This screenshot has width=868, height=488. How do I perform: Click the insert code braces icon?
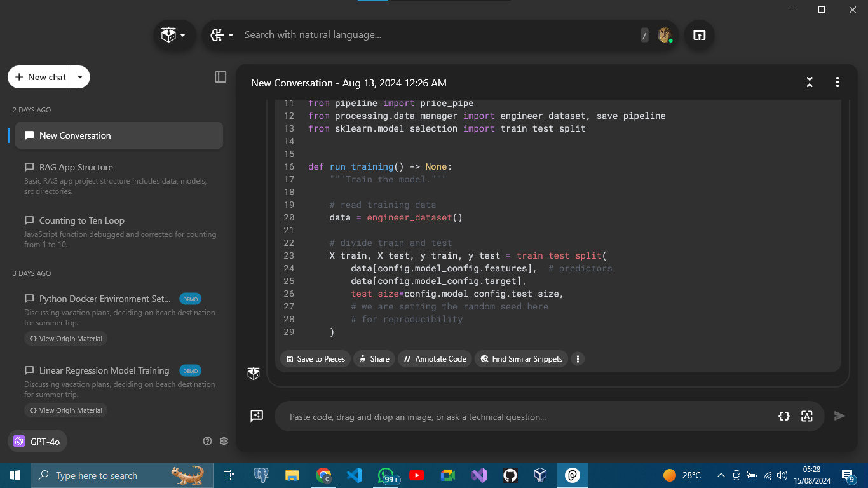coord(784,416)
